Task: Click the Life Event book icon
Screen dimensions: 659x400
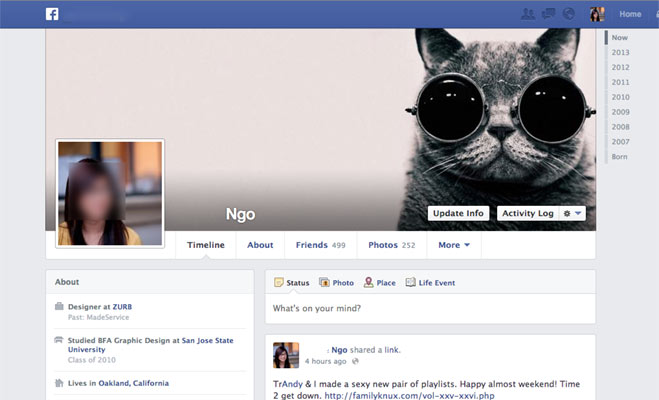Action: pos(411,282)
